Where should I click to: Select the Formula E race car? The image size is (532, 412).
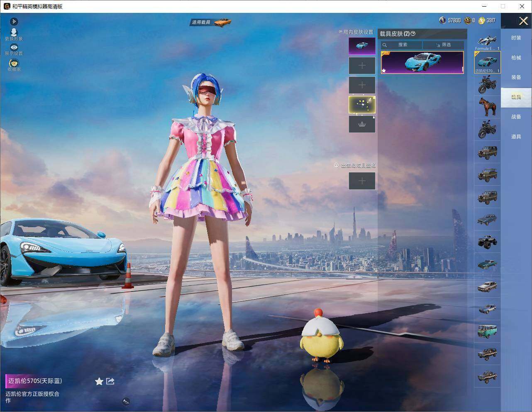pos(487,42)
